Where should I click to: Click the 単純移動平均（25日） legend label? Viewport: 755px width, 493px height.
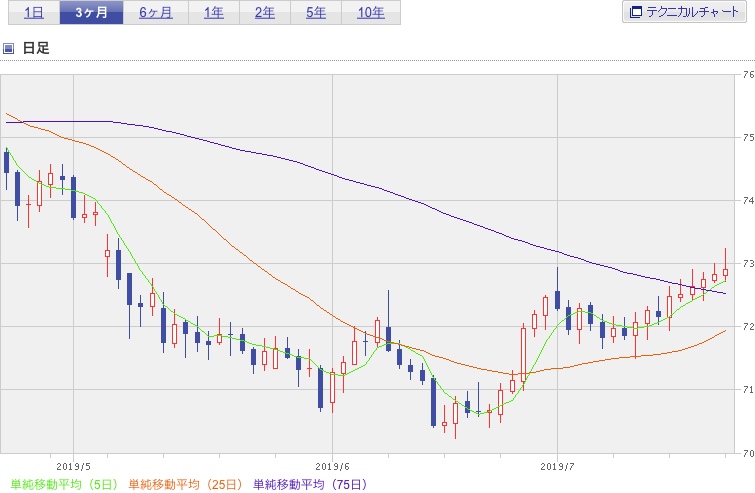186,484
